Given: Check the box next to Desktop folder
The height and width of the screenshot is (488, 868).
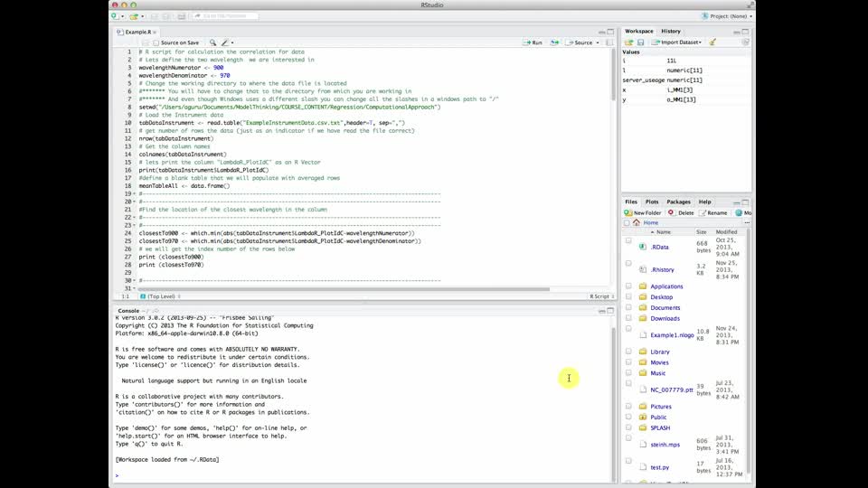Looking at the screenshot, I should [x=628, y=297].
